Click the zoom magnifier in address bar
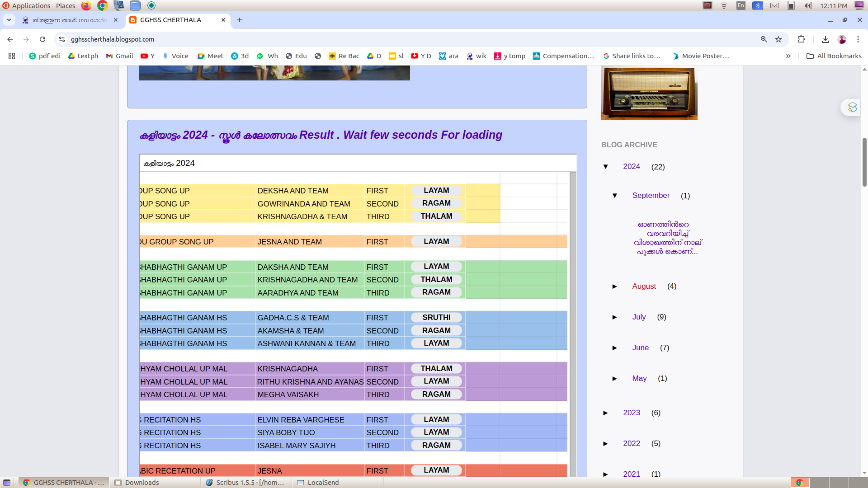The height and width of the screenshot is (488, 868). pos(764,39)
